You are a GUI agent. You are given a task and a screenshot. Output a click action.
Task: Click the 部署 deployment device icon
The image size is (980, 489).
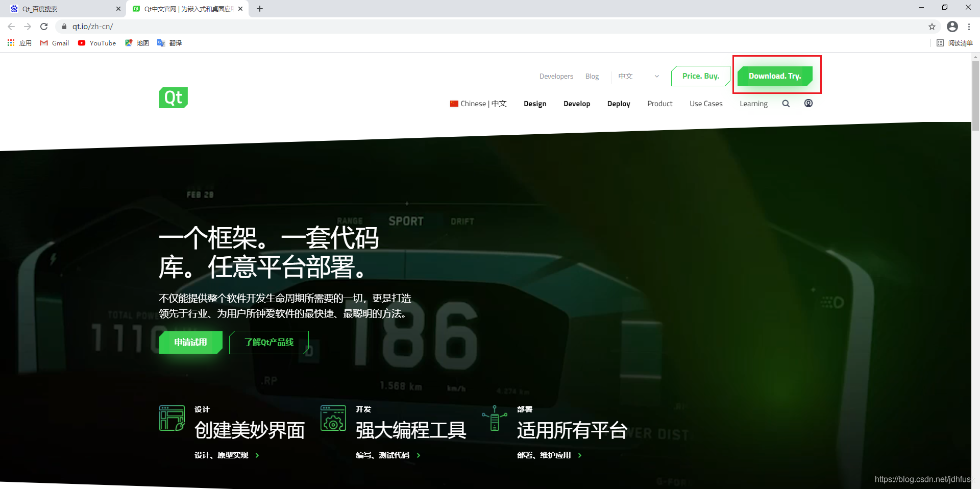tap(495, 418)
